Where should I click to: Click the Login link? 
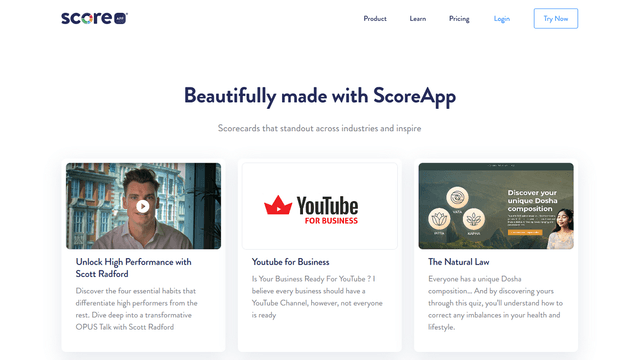[x=502, y=19]
